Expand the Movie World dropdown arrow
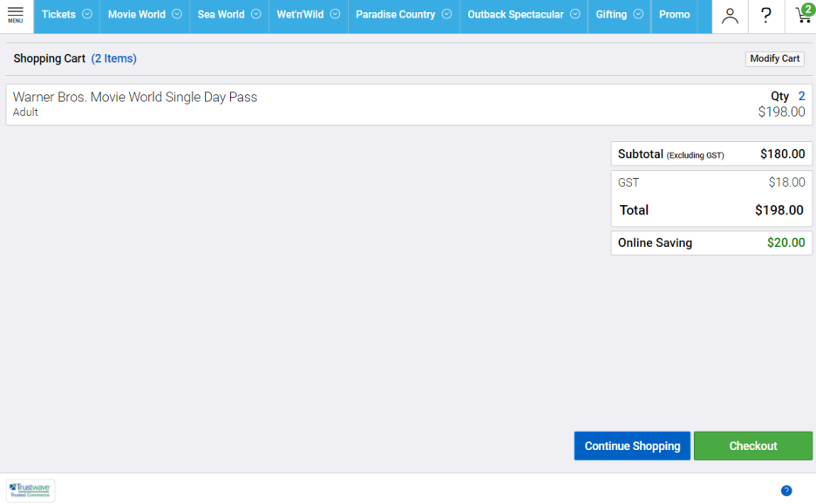This screenshot has height=504, width=816. click(x=177, y=14)
